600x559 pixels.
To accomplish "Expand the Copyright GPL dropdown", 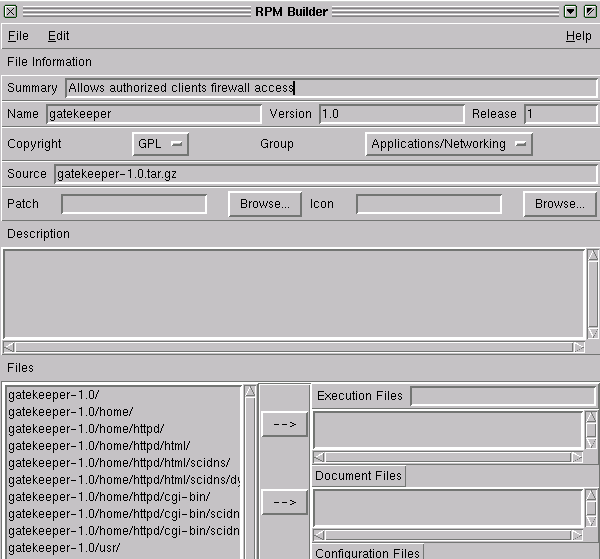I will coord(160,144).
